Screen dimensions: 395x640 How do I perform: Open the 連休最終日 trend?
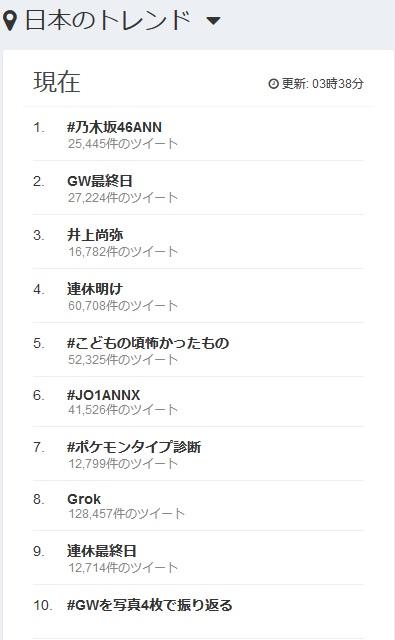tap(102, 551)
